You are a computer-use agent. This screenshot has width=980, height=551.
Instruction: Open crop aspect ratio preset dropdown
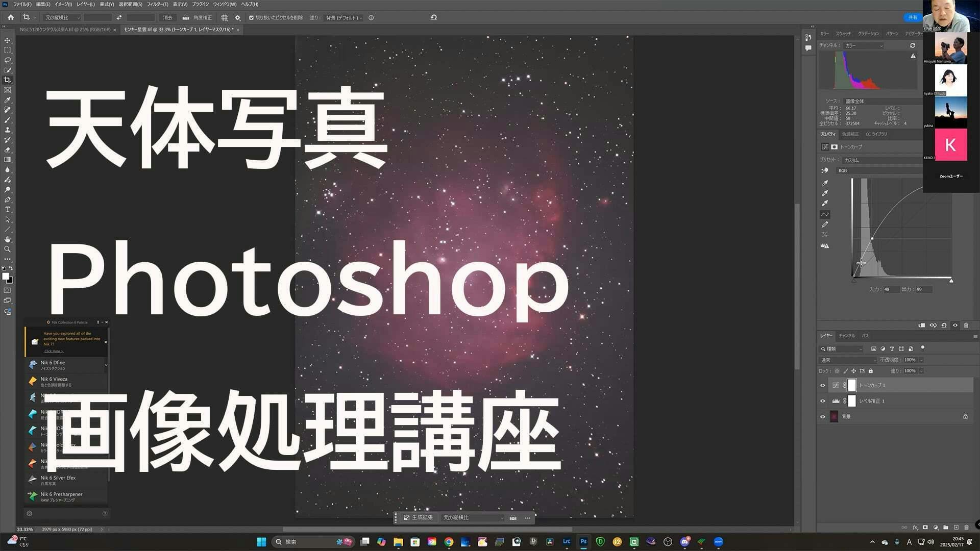pos(62,17)
